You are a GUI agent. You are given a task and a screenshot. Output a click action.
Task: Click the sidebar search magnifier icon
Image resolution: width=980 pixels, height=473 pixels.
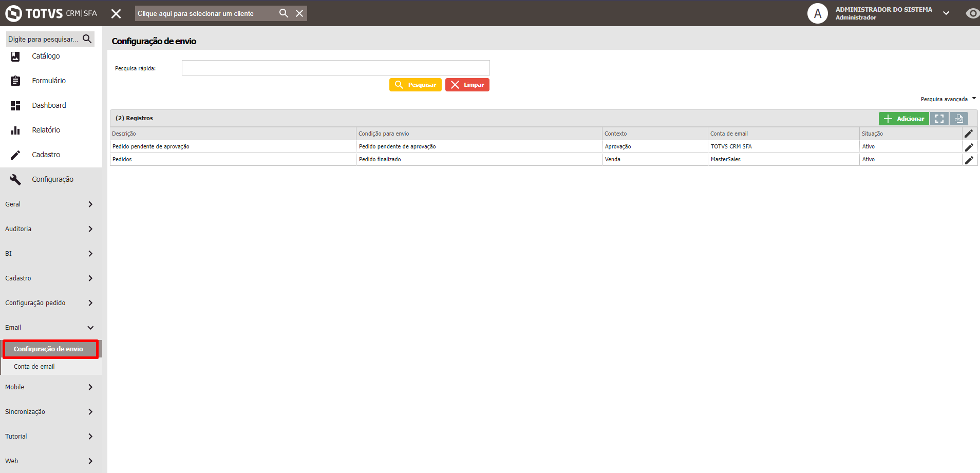click(x=87, y=39)
